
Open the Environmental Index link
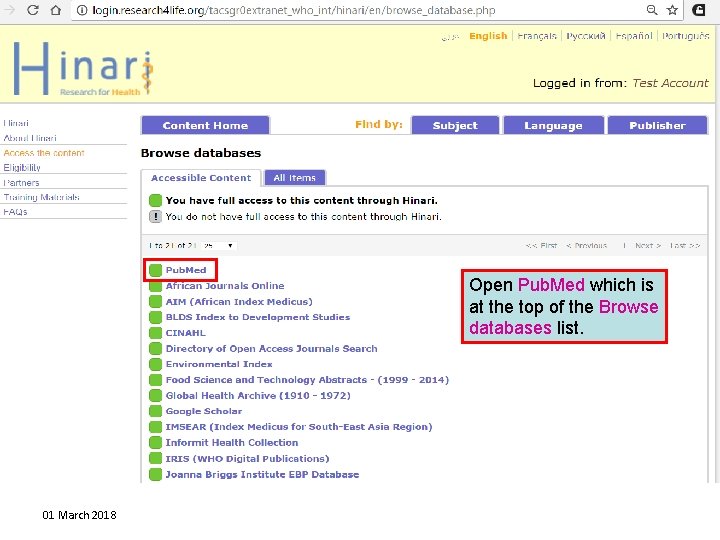click(219, 364)
